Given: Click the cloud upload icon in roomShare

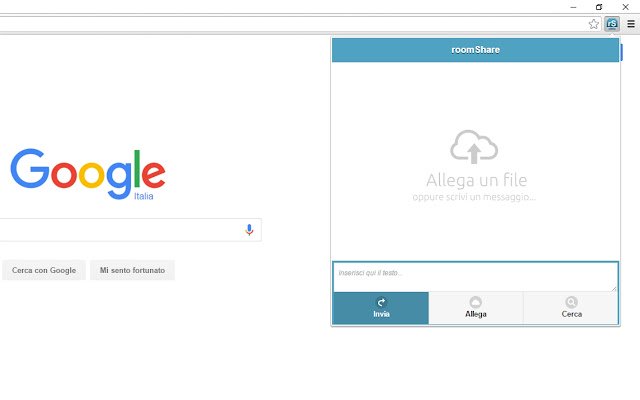Looking at the screenshot, I should click(x=474, y=147).
